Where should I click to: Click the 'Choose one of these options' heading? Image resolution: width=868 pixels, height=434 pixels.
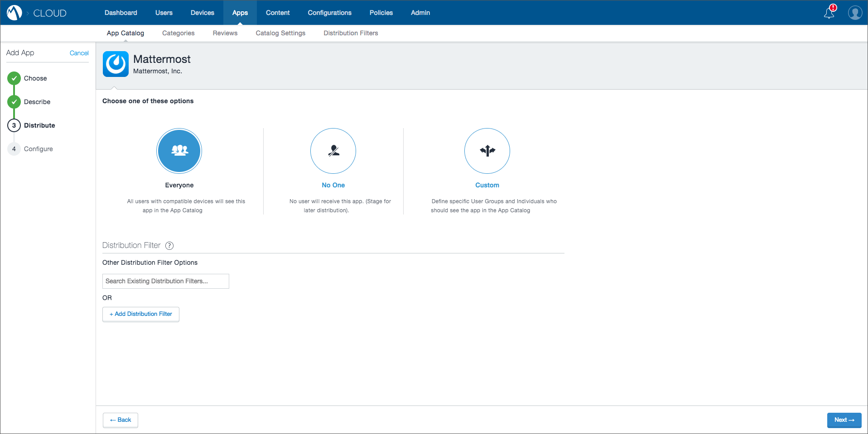[148, 101]
